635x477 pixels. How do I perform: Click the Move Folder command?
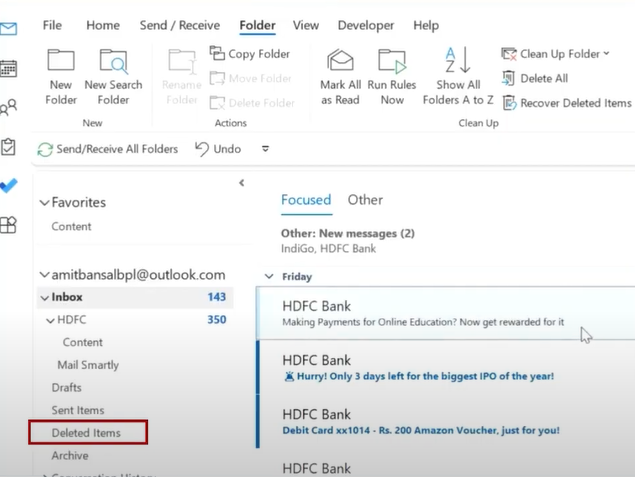(251, 78)
